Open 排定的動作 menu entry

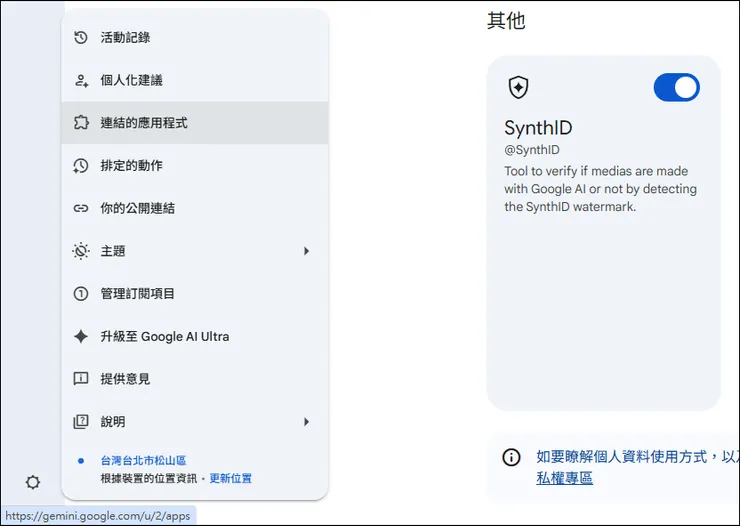131,166
